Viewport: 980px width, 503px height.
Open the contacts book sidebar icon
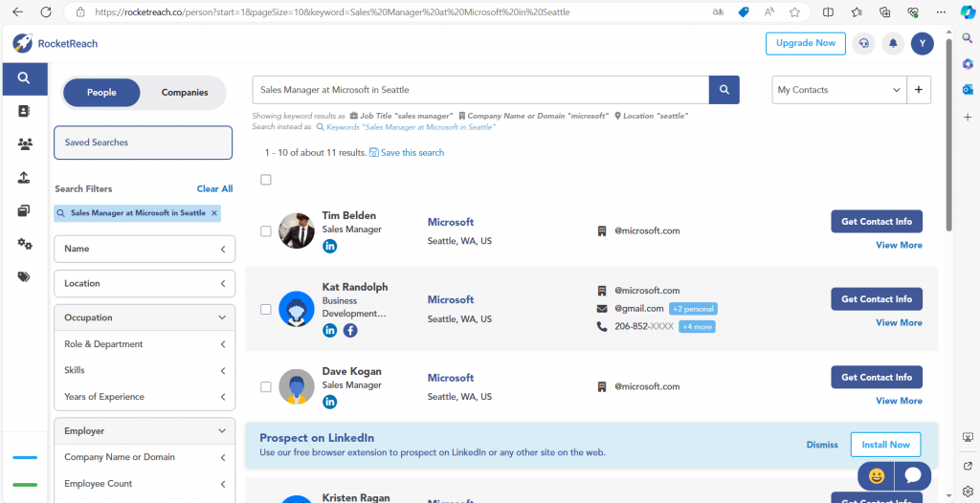[24, 111]
